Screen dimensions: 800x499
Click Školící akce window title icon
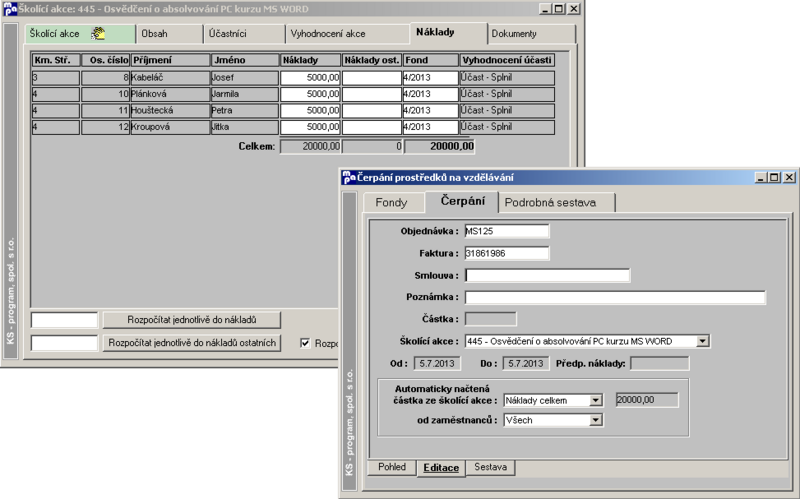pos(10,9)
